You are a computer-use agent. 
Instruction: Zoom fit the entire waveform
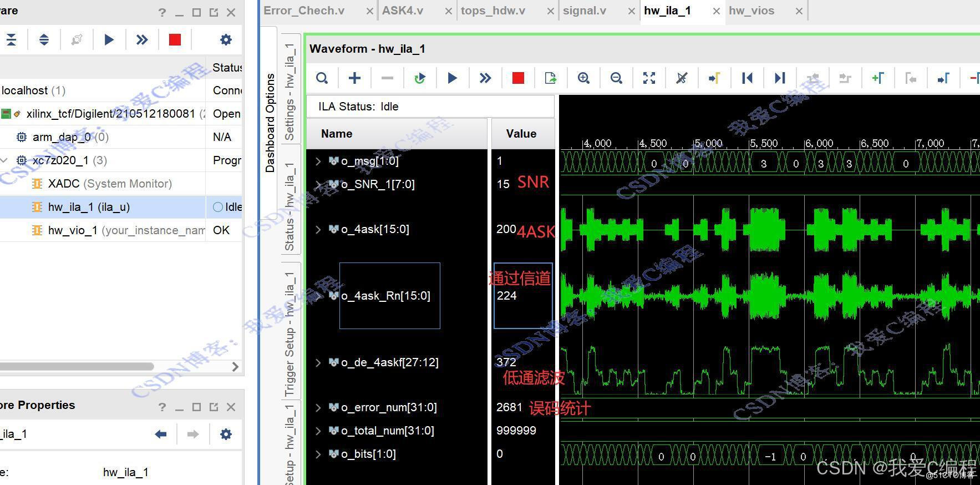point(649,78)
